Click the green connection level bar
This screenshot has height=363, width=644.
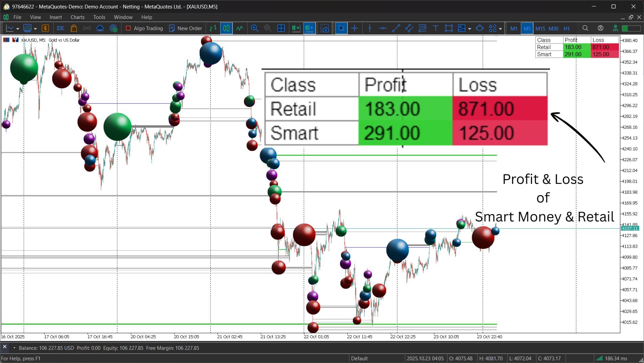pyautogui.click(x=631, y=28)
